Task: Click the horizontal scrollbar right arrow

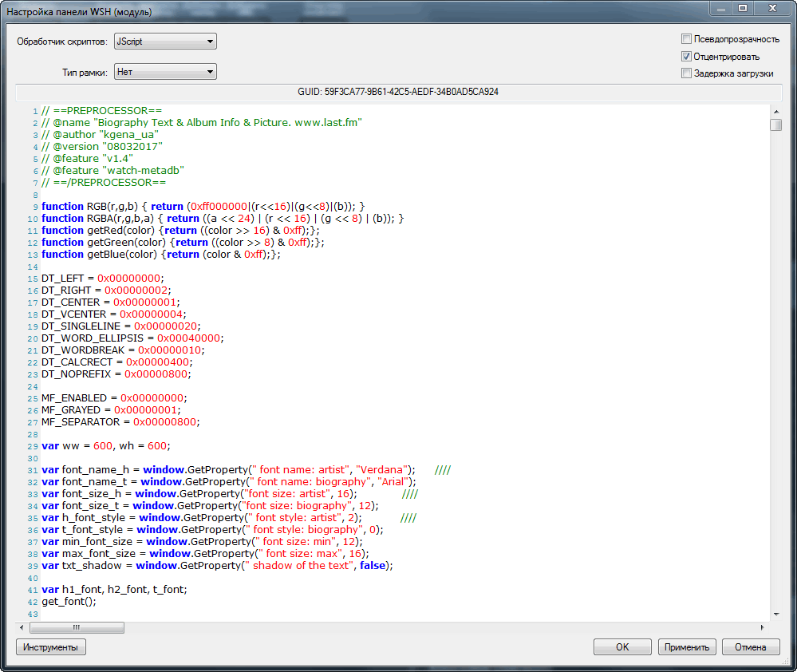Action: pos(763,627)
